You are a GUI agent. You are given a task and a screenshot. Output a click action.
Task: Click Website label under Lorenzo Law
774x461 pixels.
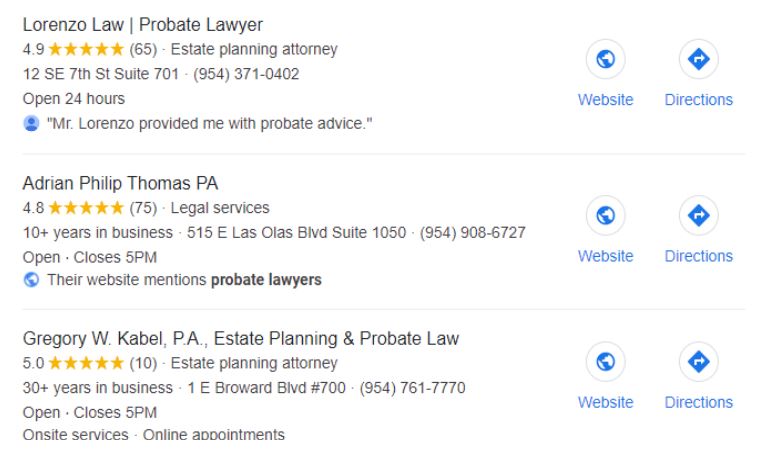click(x=605, y=100)
